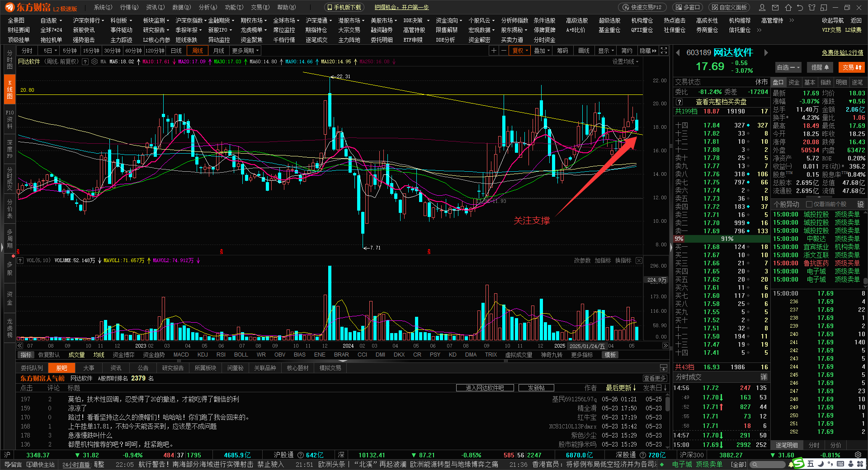Zoom out chart with minus icon
Image resolution: width=868 pixels, height=470 pixels.
tap(504, 51)
